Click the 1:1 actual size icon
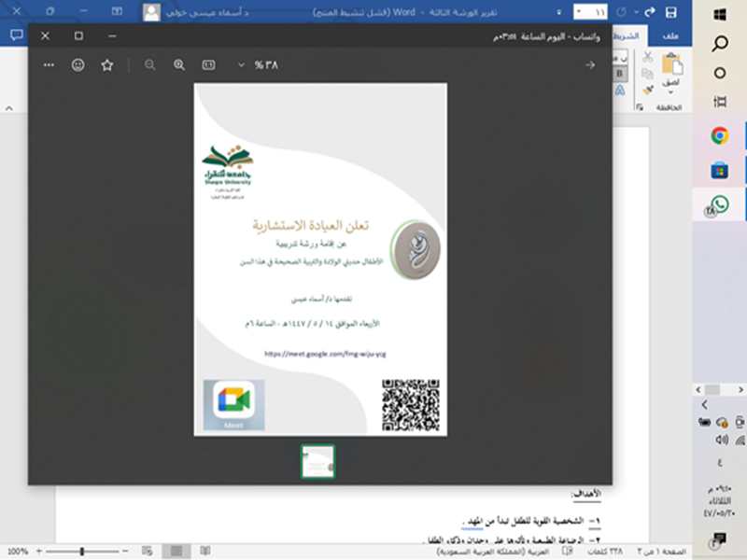Screen dimensions: 747x560 pyautogui.click(x=208, y=65)
